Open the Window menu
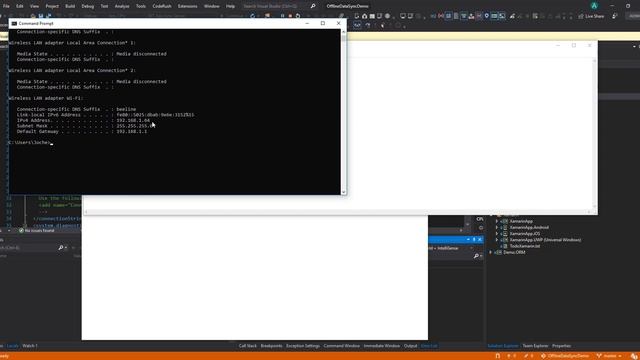This screenshot has height=360, width=640. [x=211, y=6]
